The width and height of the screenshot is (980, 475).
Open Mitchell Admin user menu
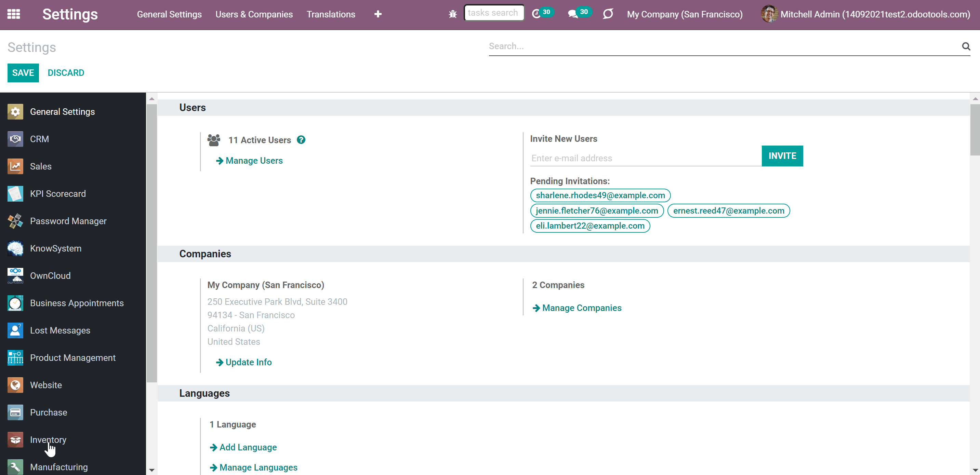[865, 14]
